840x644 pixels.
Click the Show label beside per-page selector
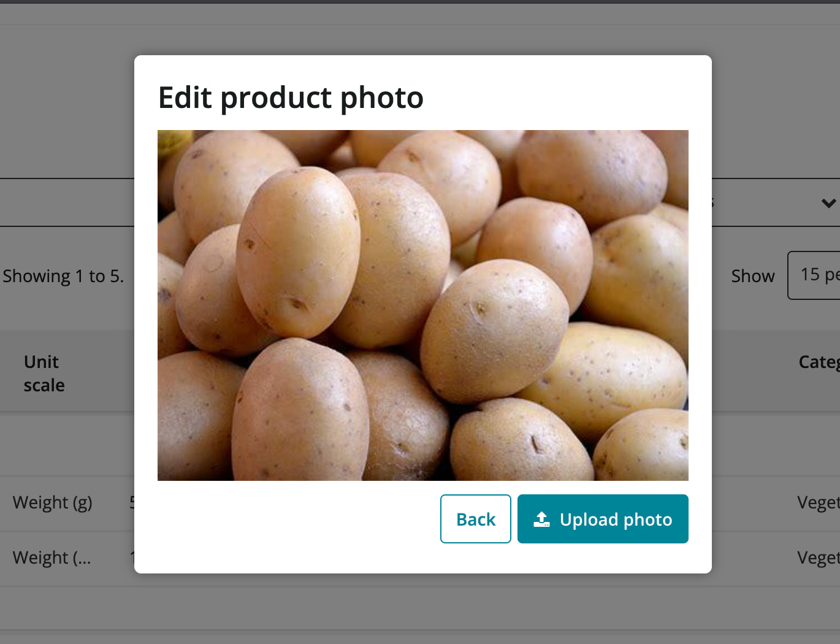[x=753, y=276]
